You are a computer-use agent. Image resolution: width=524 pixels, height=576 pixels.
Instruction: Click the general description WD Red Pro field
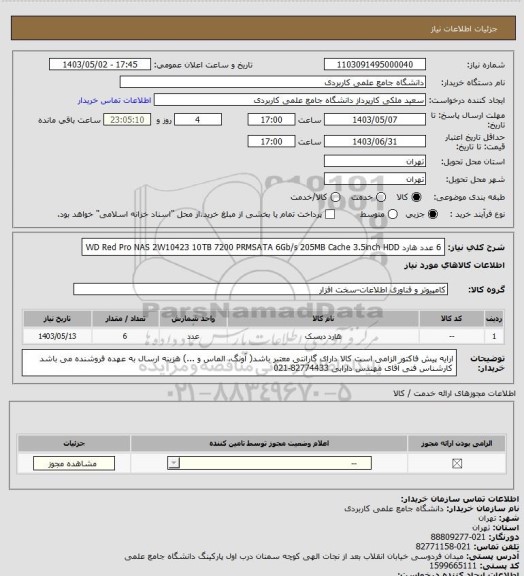[x=263, y=247]
